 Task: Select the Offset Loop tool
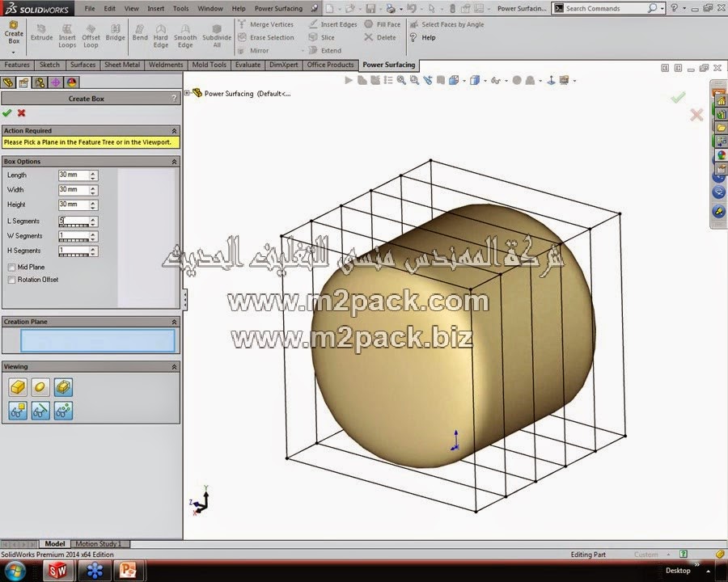(91, 36)
